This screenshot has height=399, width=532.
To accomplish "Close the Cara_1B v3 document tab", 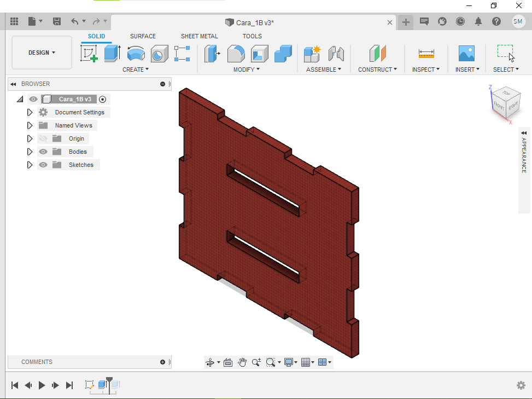I will pos(390,22).
